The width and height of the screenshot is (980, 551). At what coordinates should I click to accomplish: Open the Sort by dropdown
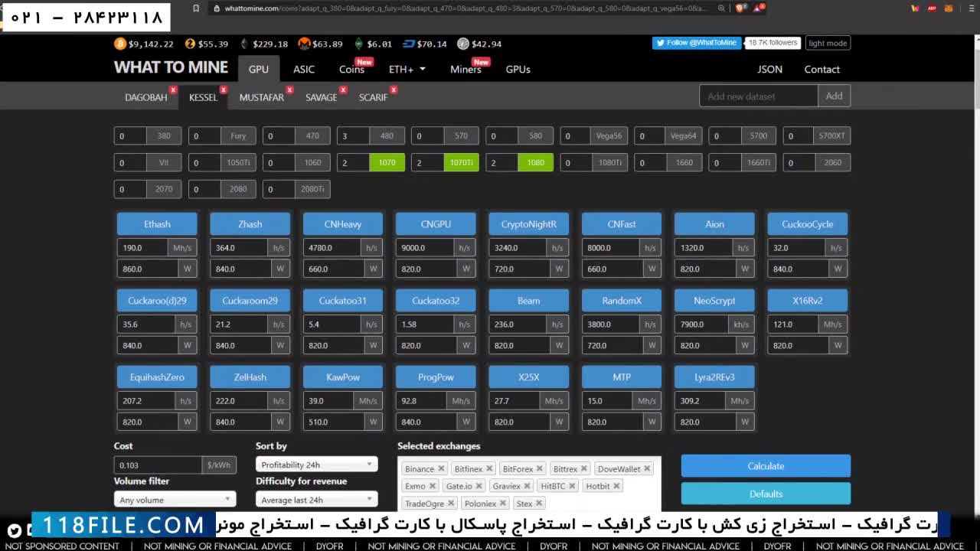pos(316,465)
